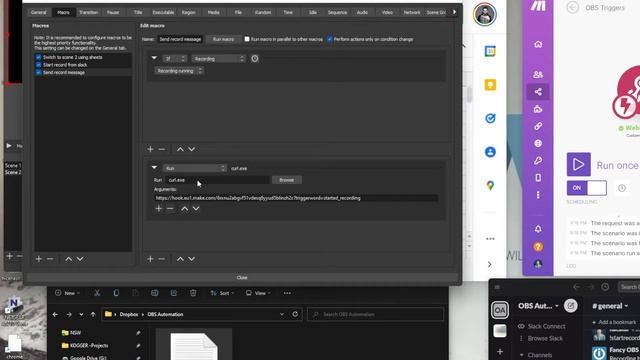
Task: Toggle 'Switch to scene 2 using sheets' macro checkbox
Action: click(x=38, y=57)
